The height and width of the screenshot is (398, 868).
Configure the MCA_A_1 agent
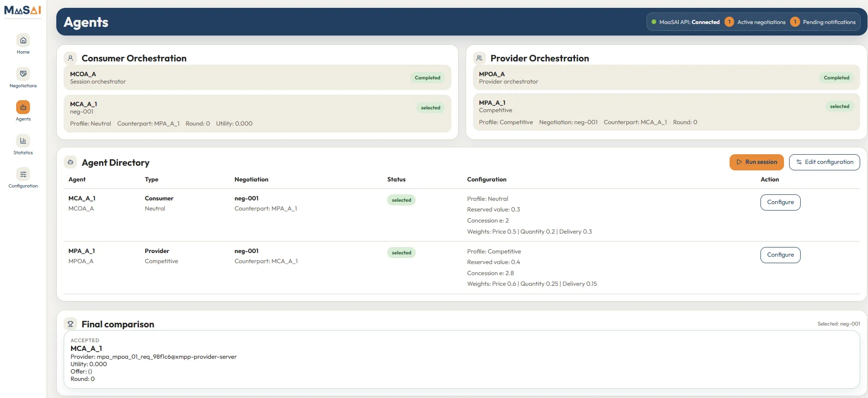coord(780,202)
